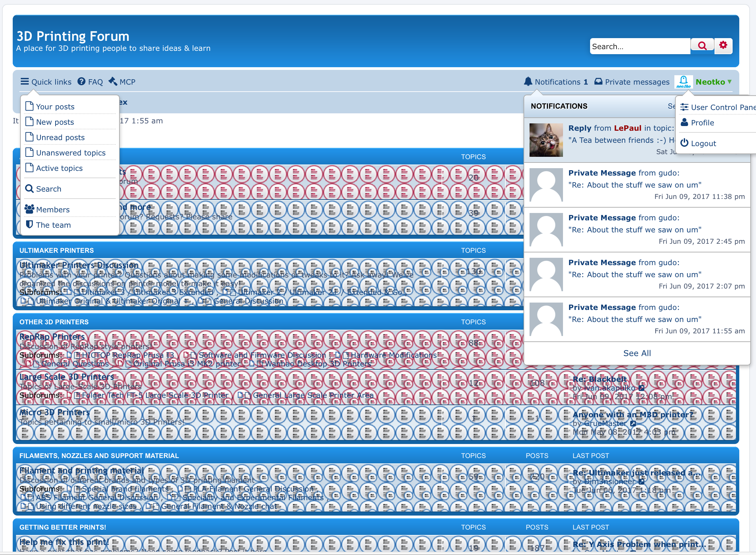Click Neotko's user avatar image
756x555 pixels.
pos(683,82)
